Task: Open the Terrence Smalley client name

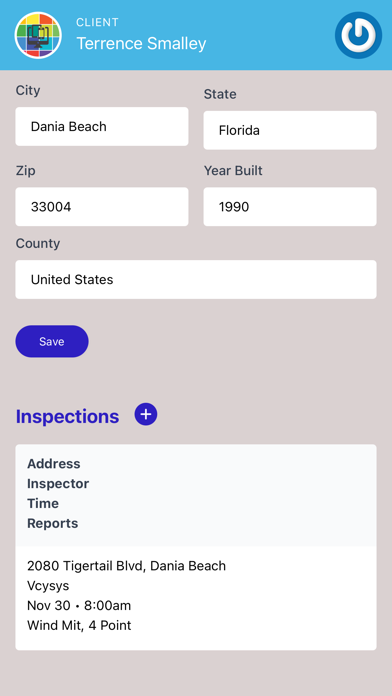Action: pyautogui.click(x=141, y=44)
